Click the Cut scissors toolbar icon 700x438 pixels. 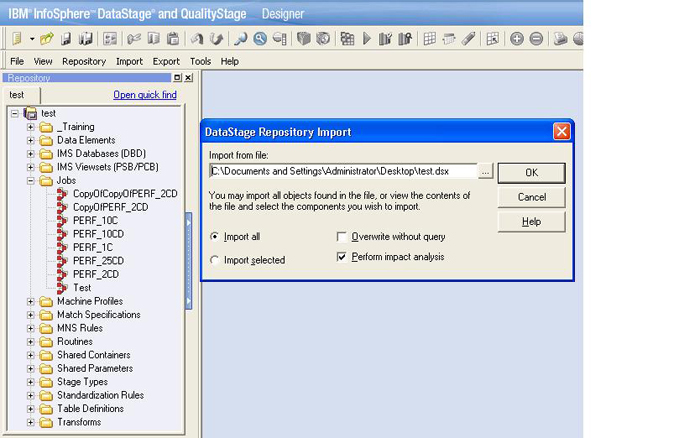click(x=133, y=39)
